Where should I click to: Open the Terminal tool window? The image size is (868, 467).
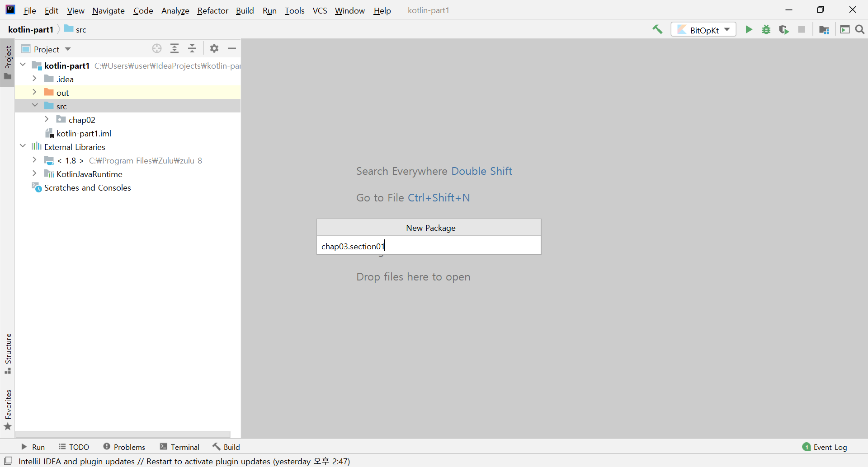tap(179, 447)
